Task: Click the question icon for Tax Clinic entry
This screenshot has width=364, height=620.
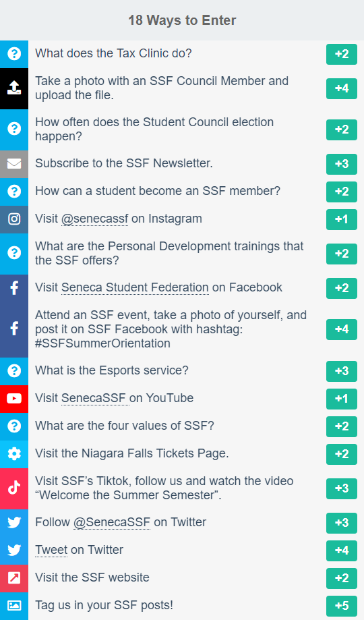Action: 14,53
